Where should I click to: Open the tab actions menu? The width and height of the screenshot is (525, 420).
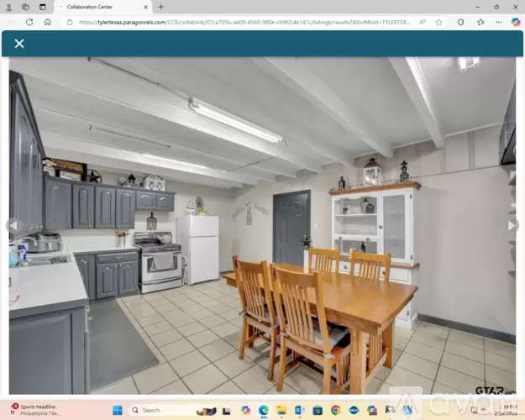43,7
